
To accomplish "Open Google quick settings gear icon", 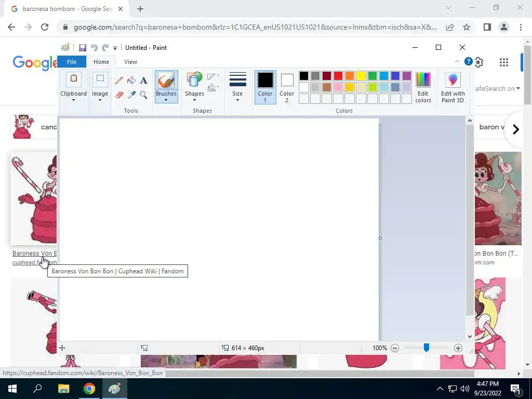I will [x=478, y=62].
